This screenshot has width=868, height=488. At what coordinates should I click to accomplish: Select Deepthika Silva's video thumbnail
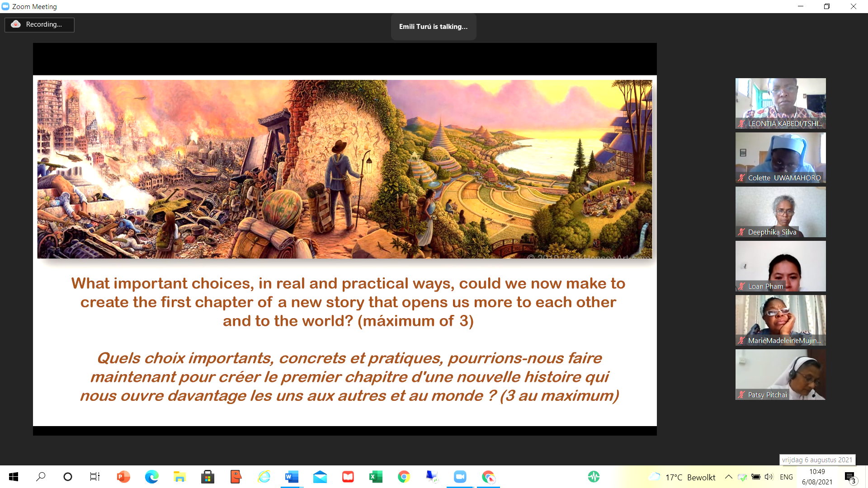pyautogui.click(x=780, y=211)
